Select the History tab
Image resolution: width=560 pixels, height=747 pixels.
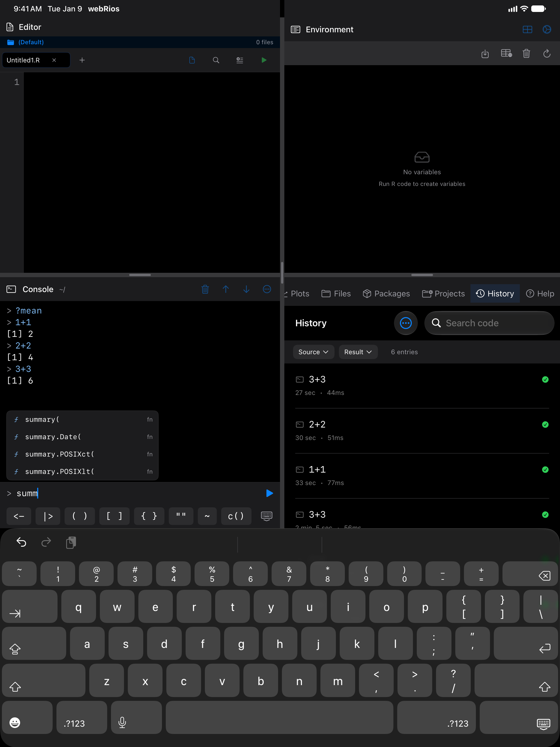[495, 294]
